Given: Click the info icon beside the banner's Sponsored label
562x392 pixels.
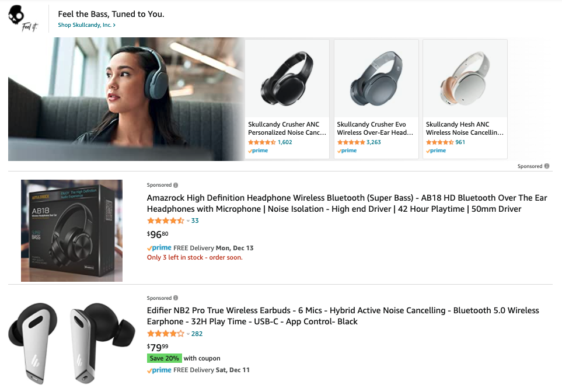Looking at the screenshot, I should click(x=547, y=166).
